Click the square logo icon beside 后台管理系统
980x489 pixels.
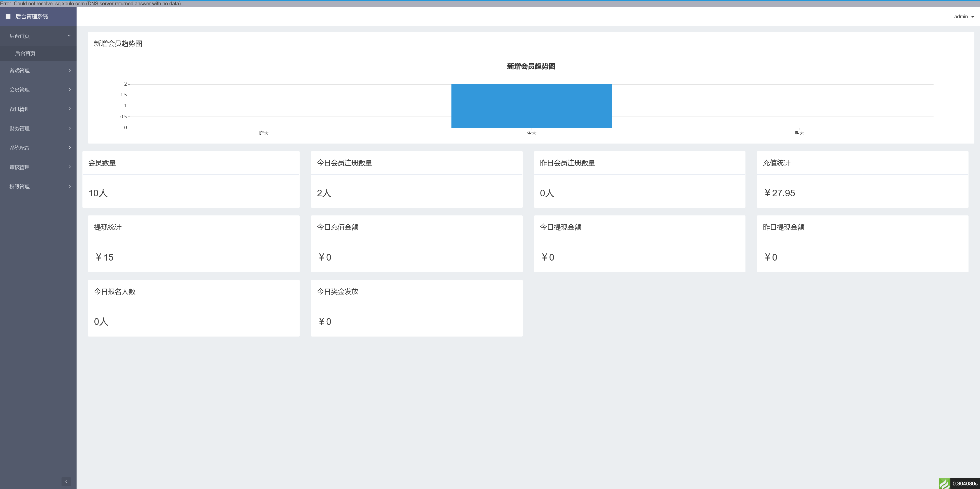8,16
